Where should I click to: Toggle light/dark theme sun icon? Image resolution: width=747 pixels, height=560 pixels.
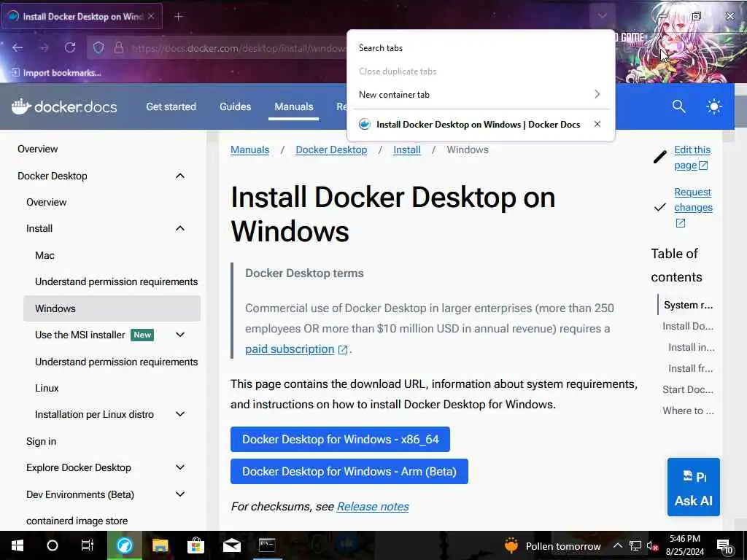point(713,106)
